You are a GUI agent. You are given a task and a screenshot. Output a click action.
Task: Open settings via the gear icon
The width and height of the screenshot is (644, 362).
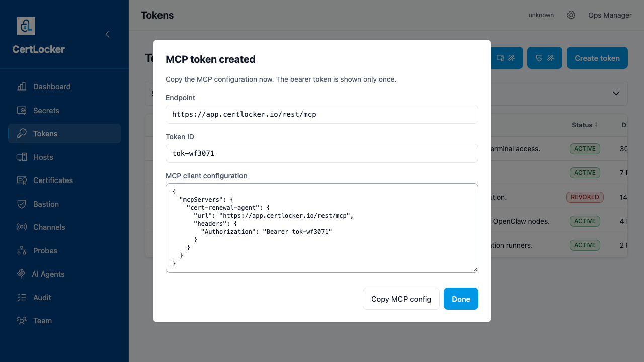(571, 15)
